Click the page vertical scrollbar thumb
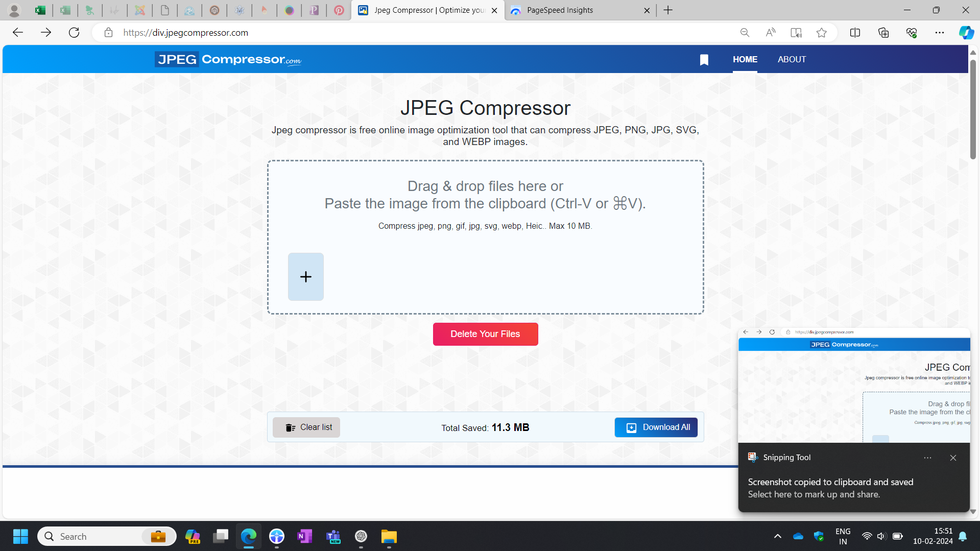 coord(973,109)
